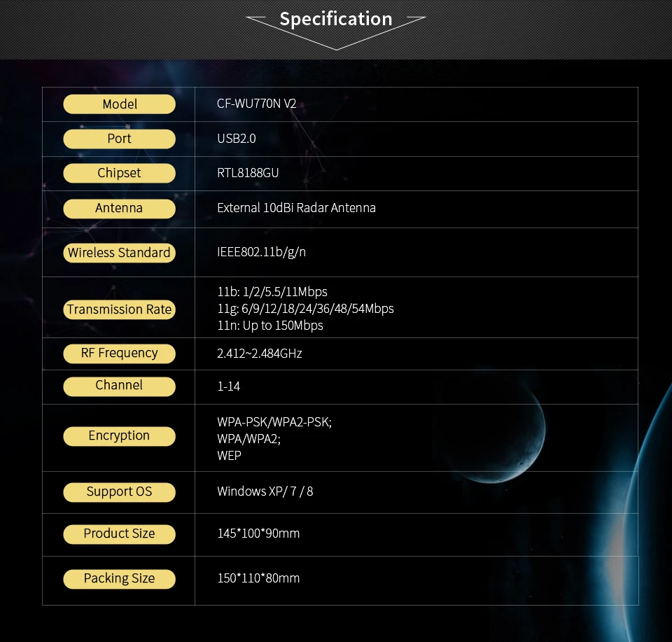The width and height of the screenshot is (672, 642).
Task: Click the 145*100*90mm value
Action: click(258, 533)
